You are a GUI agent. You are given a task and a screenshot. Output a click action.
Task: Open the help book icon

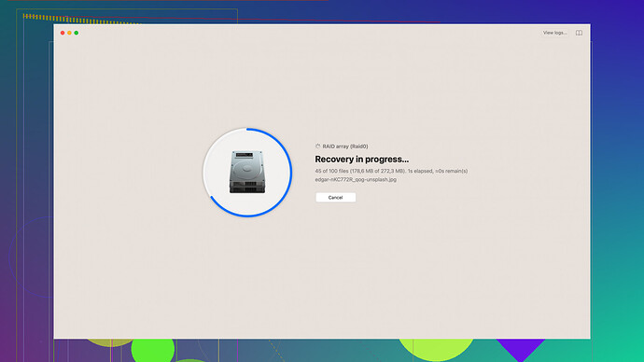click(x=579, y=33)
